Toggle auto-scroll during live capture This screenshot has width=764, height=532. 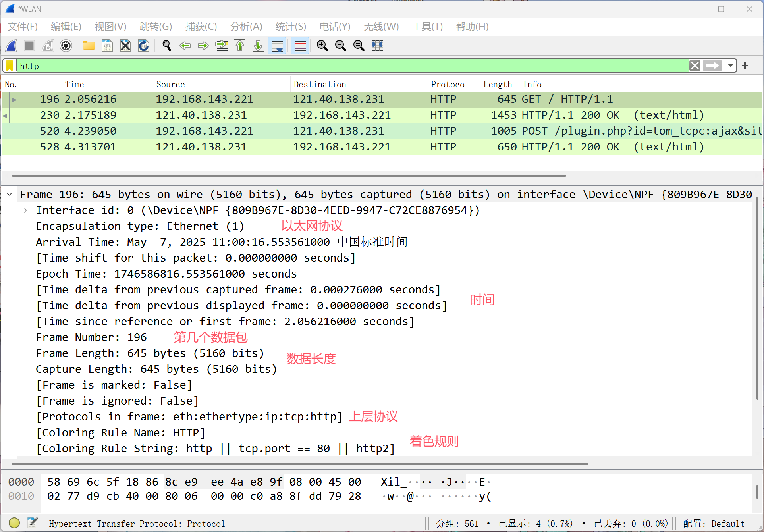pos(277,46)
